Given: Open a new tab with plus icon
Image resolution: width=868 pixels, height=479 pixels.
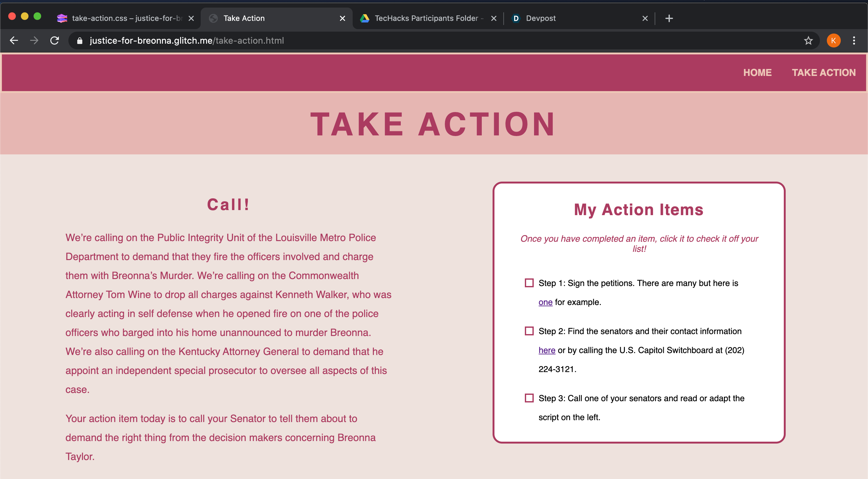Looking at the screenshot, I should [669, 18].
